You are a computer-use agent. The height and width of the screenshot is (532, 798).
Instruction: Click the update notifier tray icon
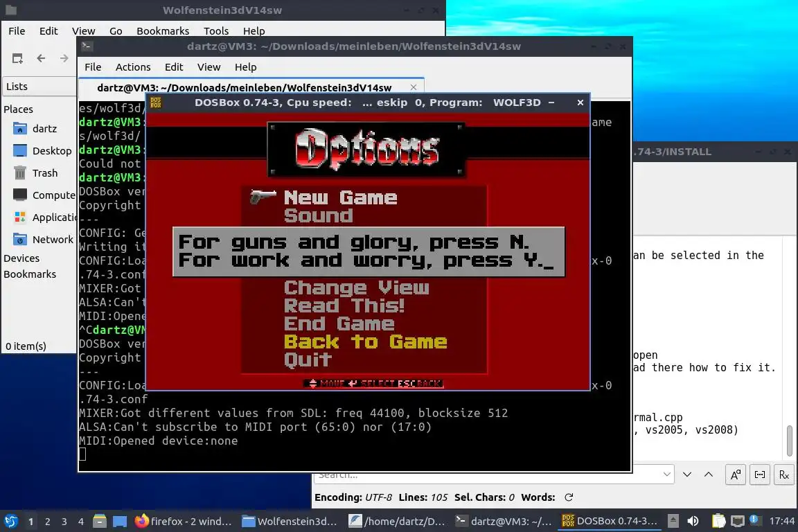click(754, 520)
